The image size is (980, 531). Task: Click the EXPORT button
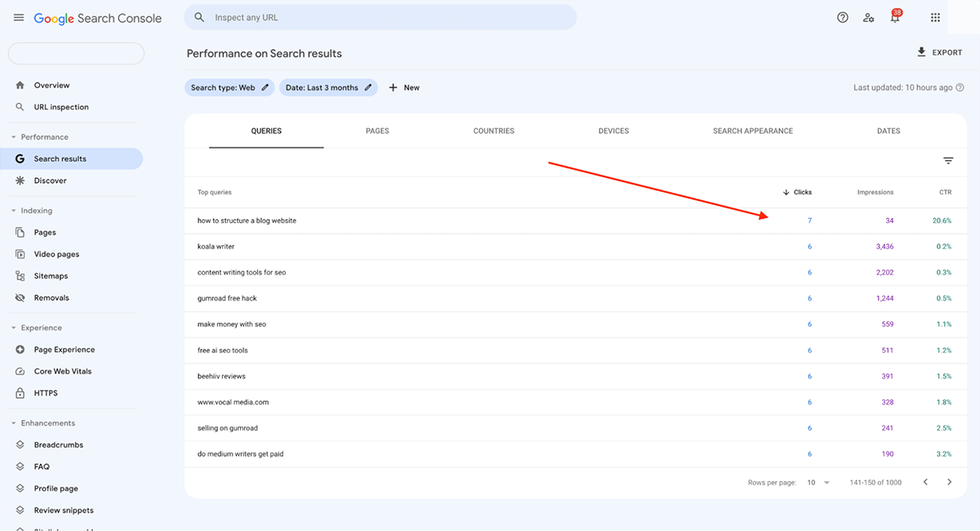pos(939,52)
